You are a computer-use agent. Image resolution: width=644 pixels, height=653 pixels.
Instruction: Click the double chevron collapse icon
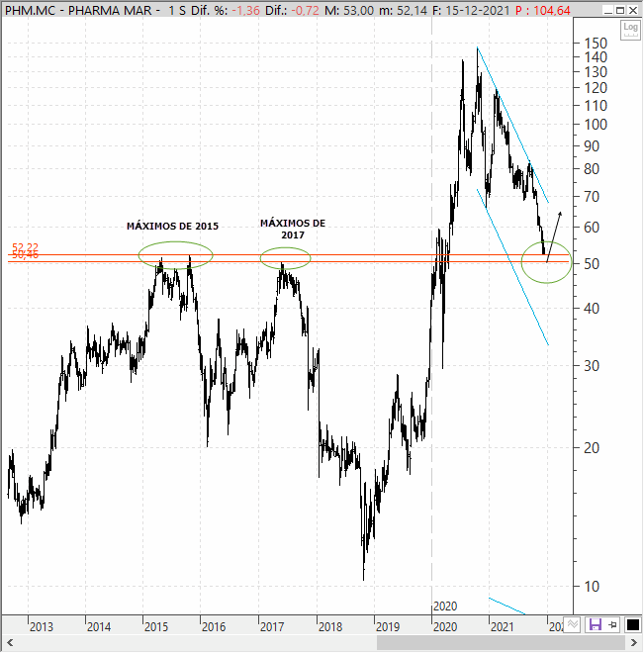[573, 624]
